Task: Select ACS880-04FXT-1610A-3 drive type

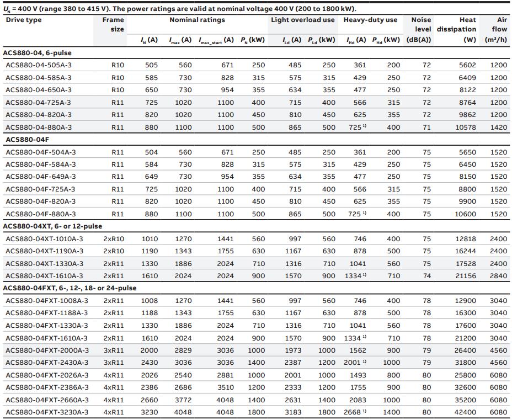Action: pos(47,338)
